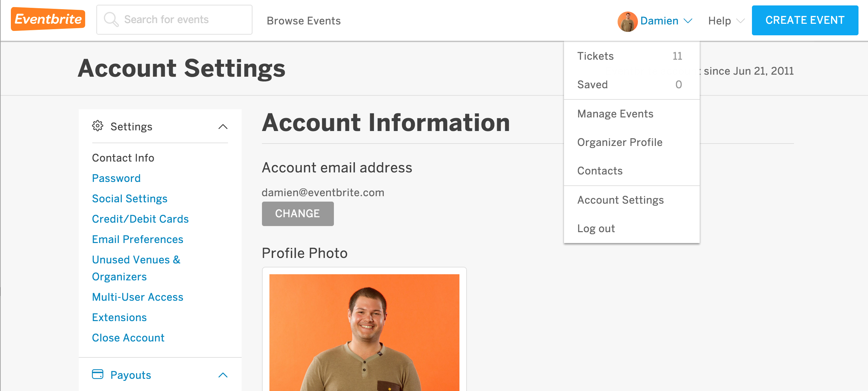Click Damien's avatar picture in header
Screen dimensions: 868x391
coord(627,21)
